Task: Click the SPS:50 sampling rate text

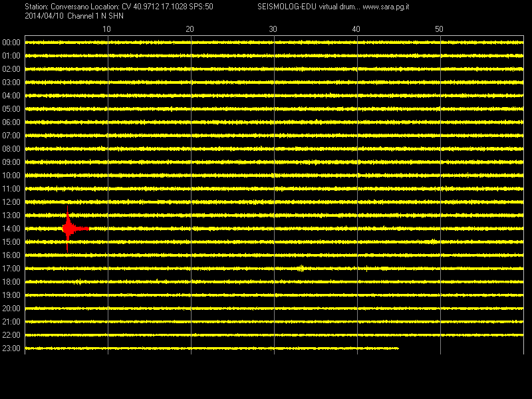Action: click(201, 7)
